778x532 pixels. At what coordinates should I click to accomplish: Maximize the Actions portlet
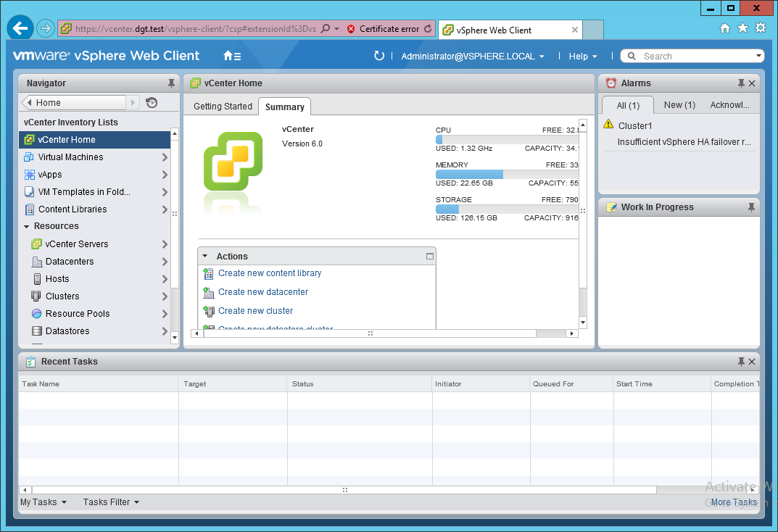click(x=430, y=257)
